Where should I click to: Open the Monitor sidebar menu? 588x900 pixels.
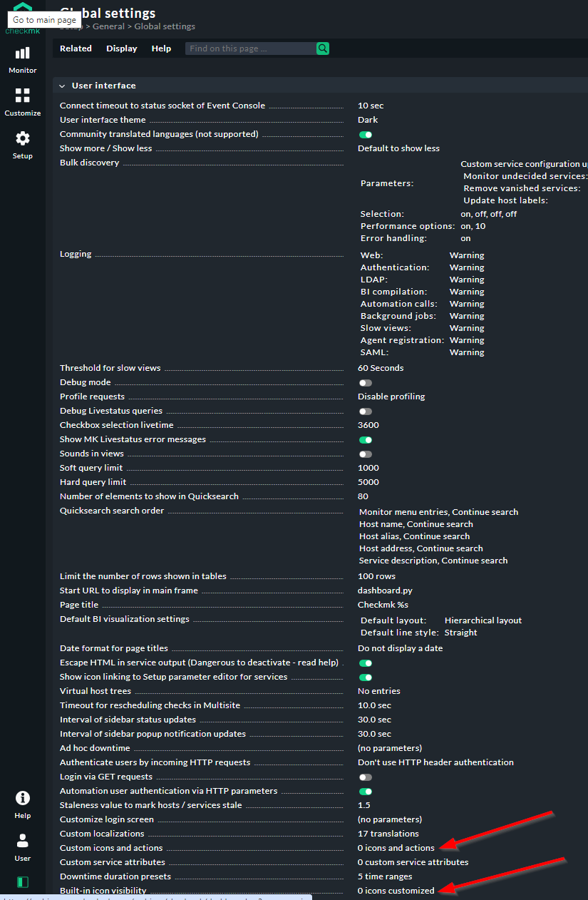[22, 58]
